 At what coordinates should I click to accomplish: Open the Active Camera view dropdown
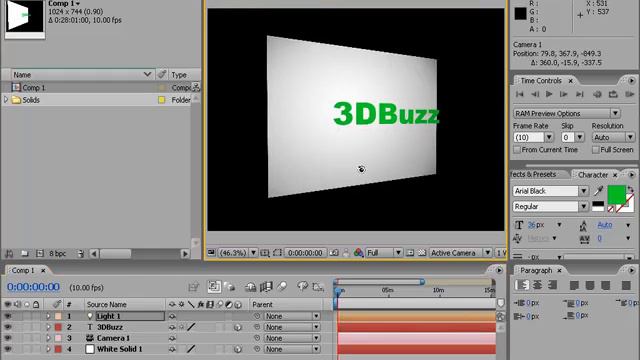coord(460,253)
